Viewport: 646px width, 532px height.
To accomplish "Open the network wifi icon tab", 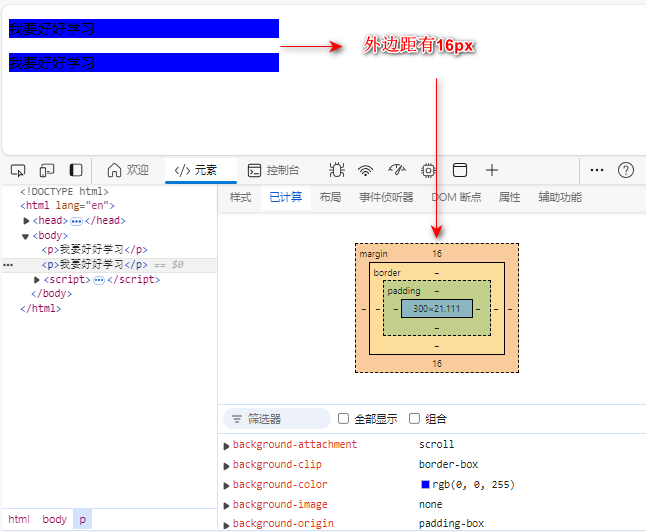I will point(365,170).
